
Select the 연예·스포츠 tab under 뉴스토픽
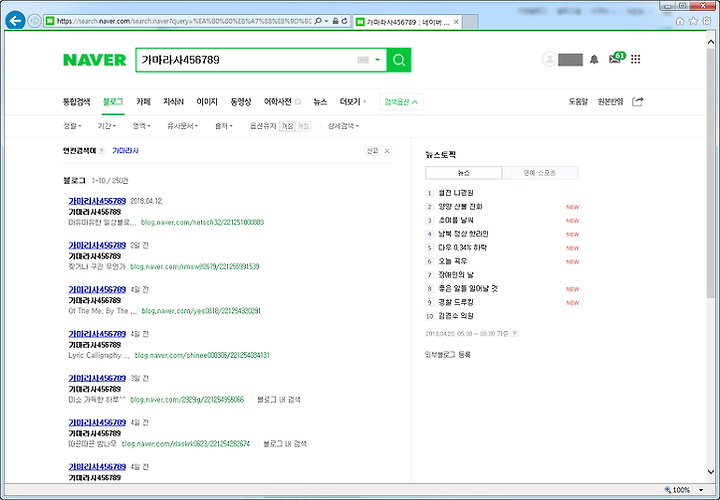[540, 173]
